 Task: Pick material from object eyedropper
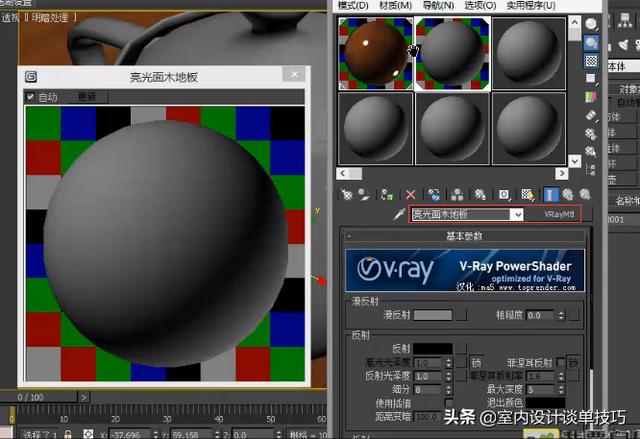pos(399,215)
